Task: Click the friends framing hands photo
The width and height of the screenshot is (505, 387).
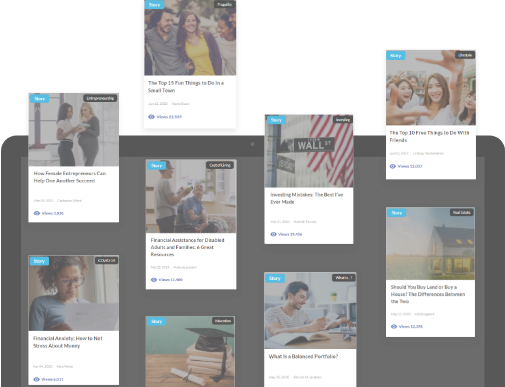Action: click(x=431, y=88)
